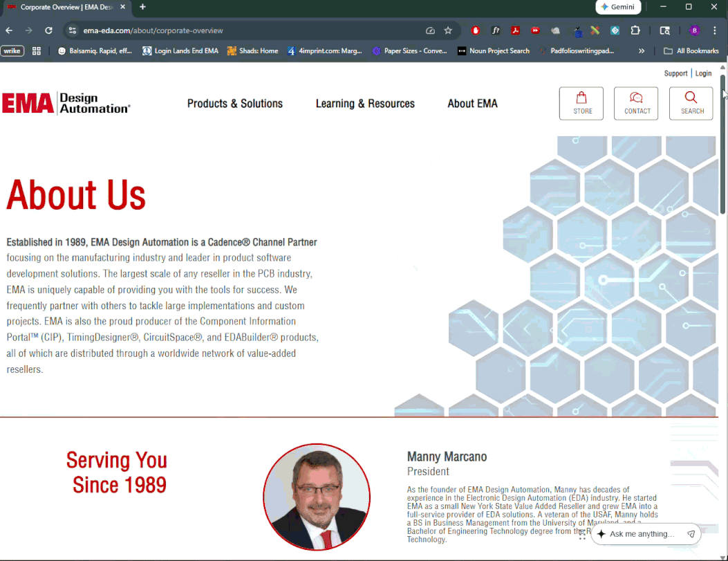Open Login Lands End EMA bookmark
Image resolution: width=728 pixels, height=561 pixels.
pyautogui.click(x=180, y=51)
